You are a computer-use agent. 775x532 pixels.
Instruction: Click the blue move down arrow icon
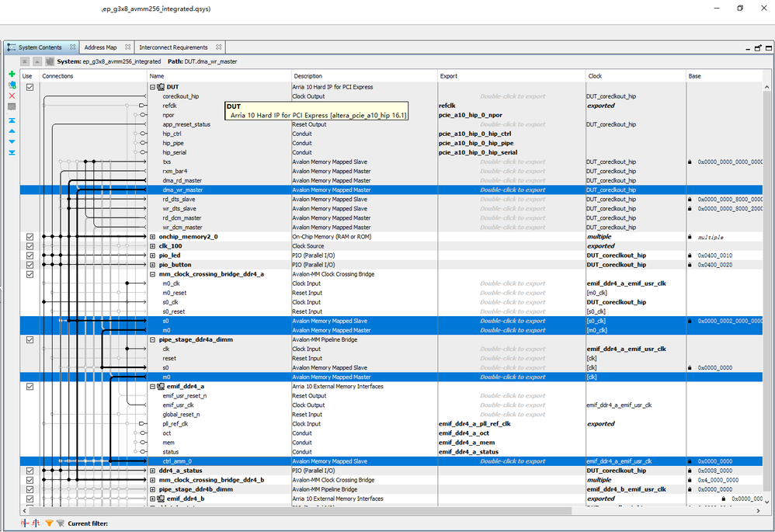click(x=12, y=141)
